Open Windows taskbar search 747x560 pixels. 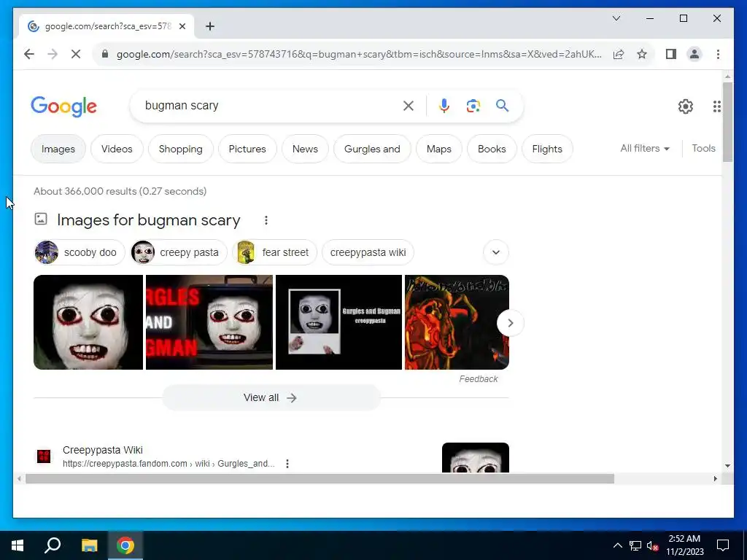pos(53,545)
